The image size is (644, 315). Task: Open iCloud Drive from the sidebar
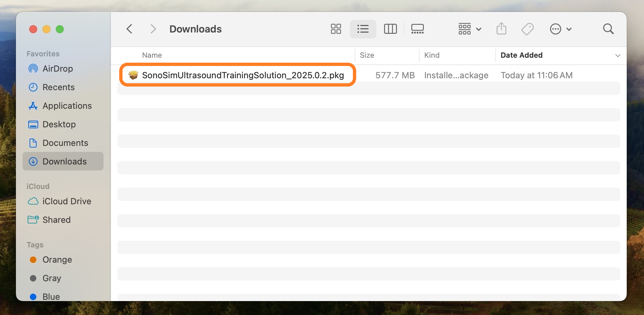(67, 201)
